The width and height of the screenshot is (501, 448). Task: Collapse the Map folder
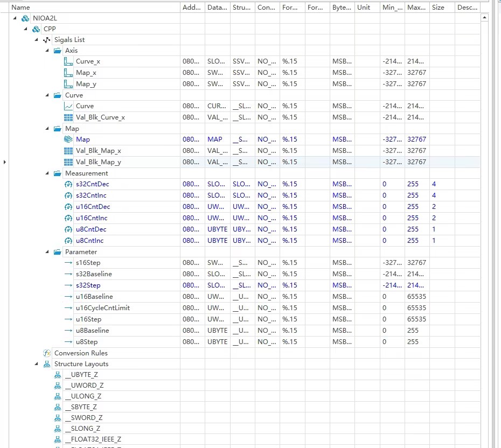(47, 129)
